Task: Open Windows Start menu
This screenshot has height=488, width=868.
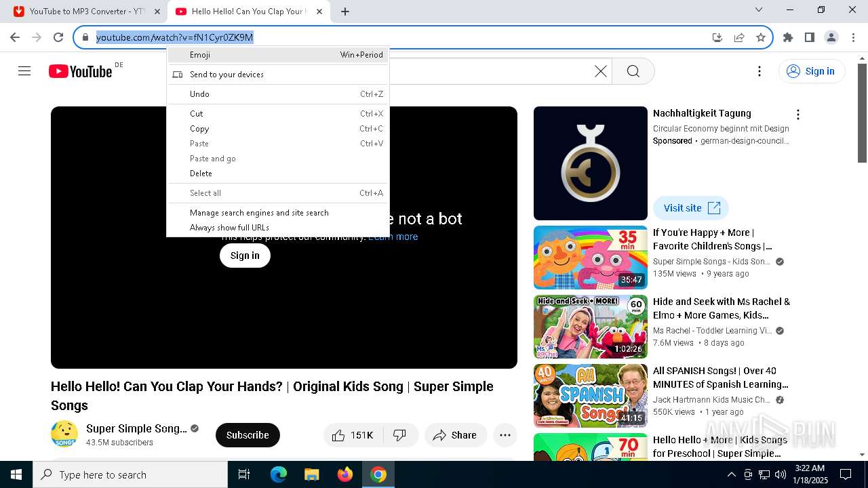Action: pyautogui.click(x=16, y=474)
